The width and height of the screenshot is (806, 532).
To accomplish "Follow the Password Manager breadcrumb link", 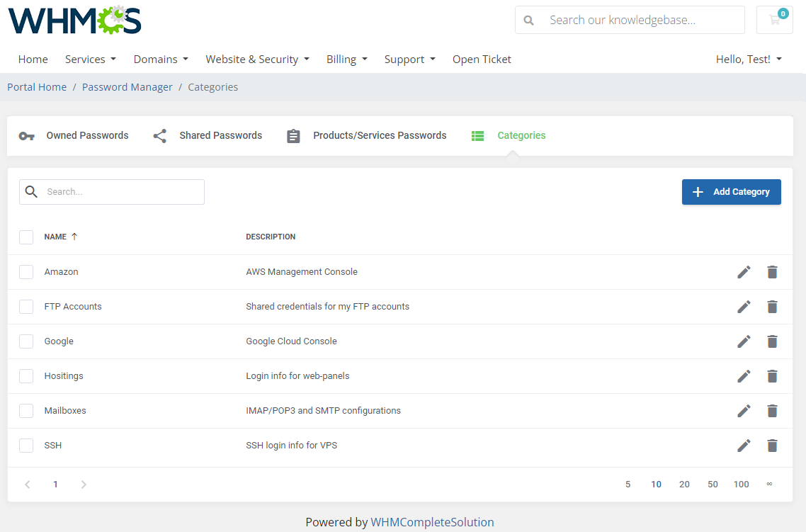I will click(127, 87).
